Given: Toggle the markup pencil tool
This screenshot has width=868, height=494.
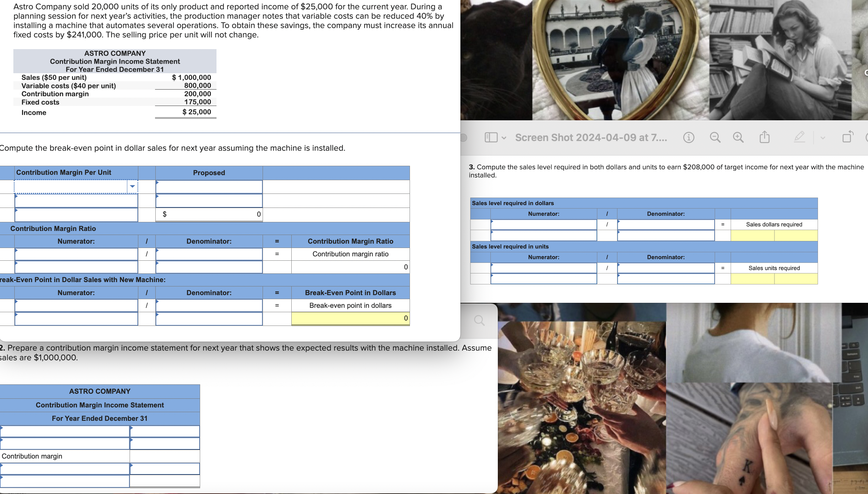Looking at the screenshot, I should click(799, 137).
